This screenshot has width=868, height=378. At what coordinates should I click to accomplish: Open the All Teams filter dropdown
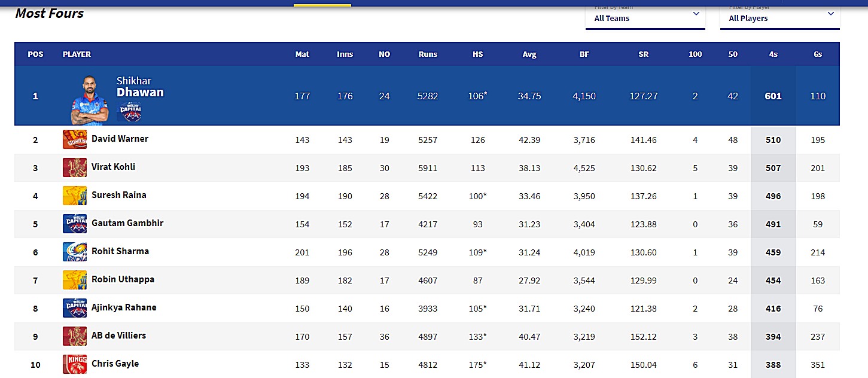coord(645,17)
